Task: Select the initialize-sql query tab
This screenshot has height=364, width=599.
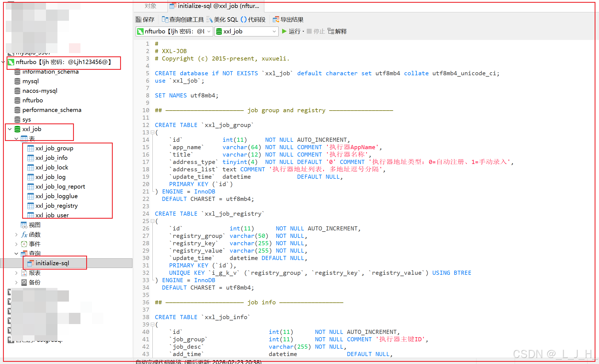Action: (x=215, y=6)
